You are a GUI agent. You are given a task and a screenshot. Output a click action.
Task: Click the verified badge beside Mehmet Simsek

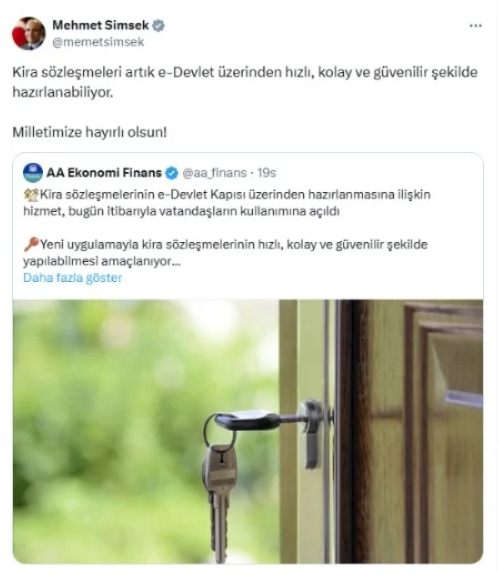(x=159, y=25)
